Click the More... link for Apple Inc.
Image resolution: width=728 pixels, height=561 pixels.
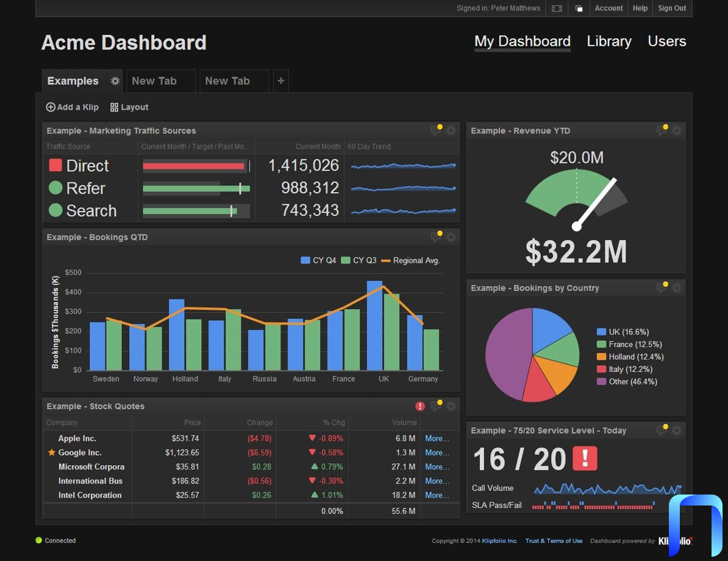coord(437,438)
